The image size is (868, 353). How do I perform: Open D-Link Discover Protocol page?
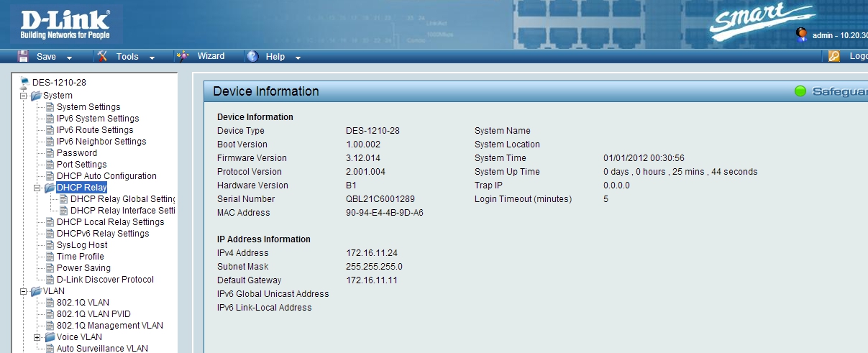coord(105,279)
